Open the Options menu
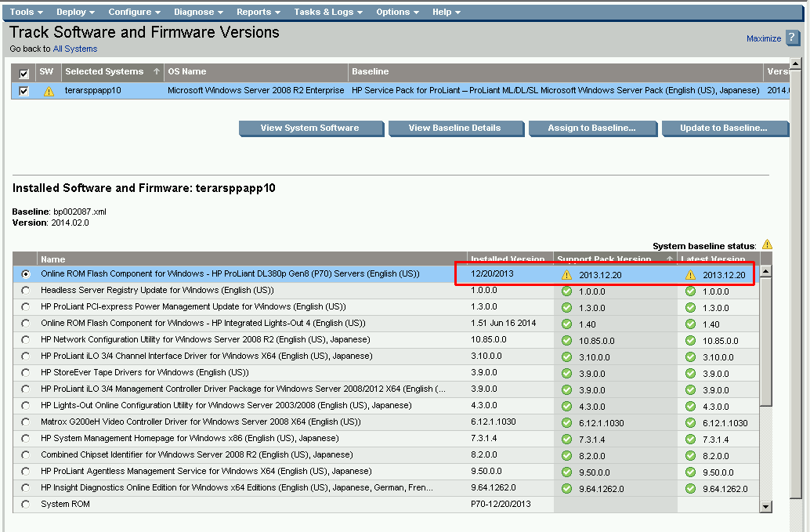The height and width of the screenshot is (532, 810). pos(397,12)
